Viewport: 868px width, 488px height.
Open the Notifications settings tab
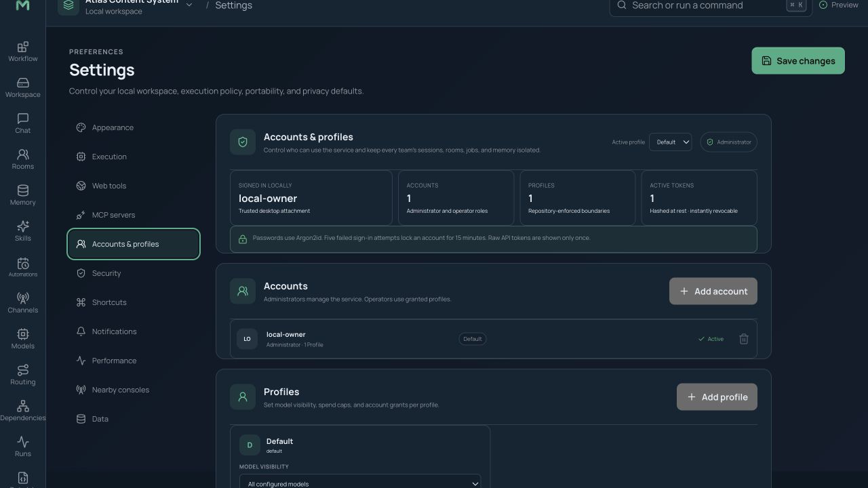pos(134,331)
